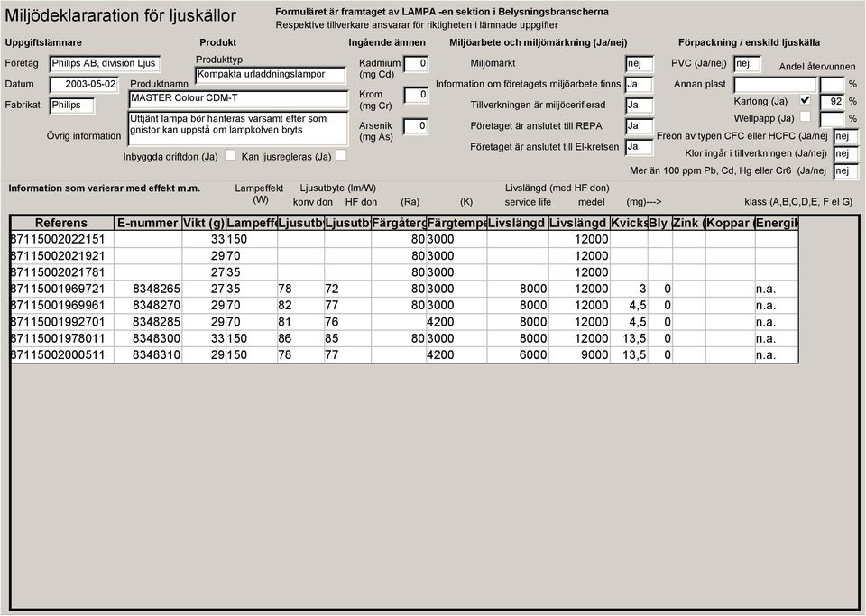Click E-nummer cell 8348285
The height and width of the screenshot is (616, 866).
pos(148,322)
